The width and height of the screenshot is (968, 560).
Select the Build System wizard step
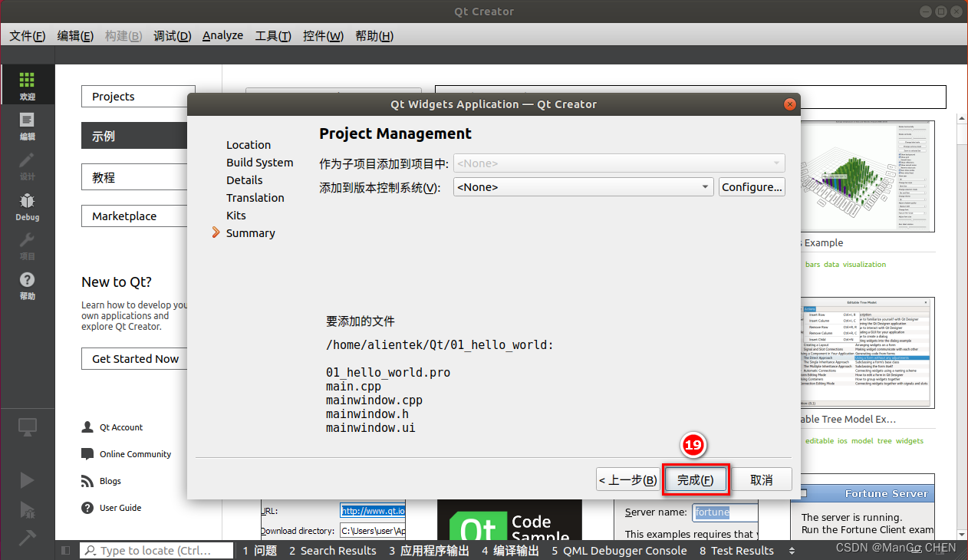click(260, 163)
